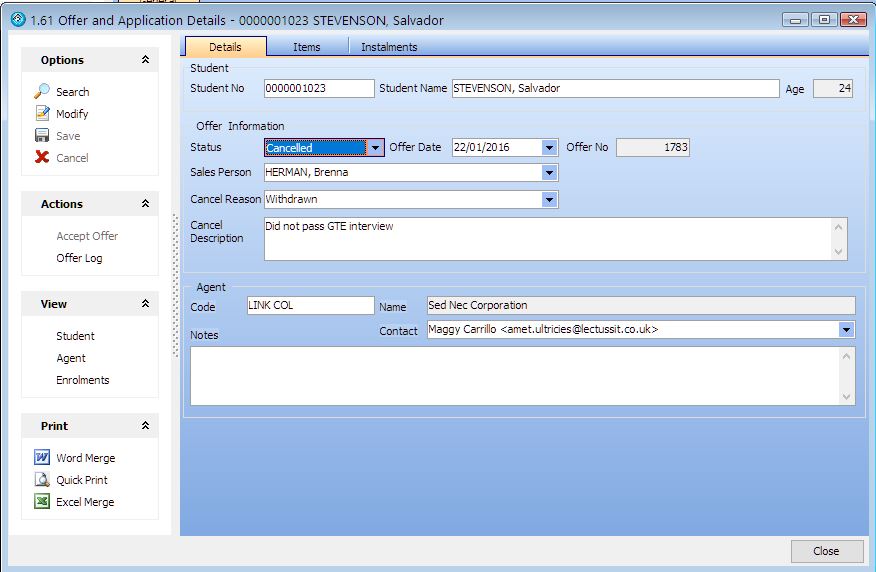The width and height of the screenshot is (876, 572).
Task: Click the Modify pencil icon
Action: [42, 114]
